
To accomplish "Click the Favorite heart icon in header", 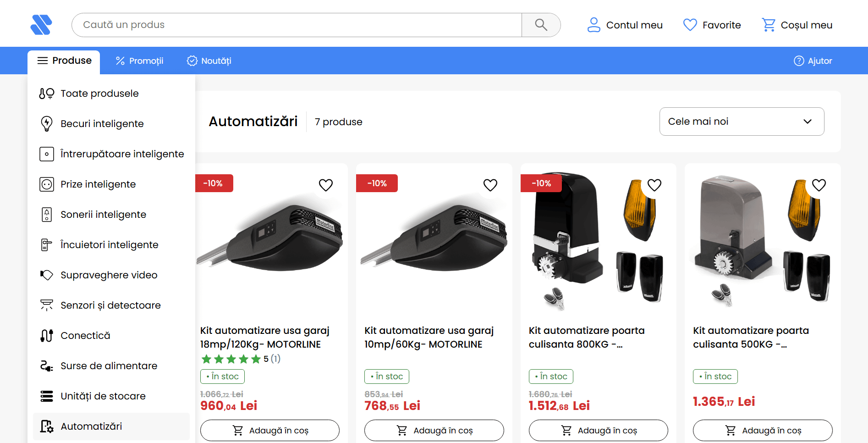I will click(x=690, y=25).
